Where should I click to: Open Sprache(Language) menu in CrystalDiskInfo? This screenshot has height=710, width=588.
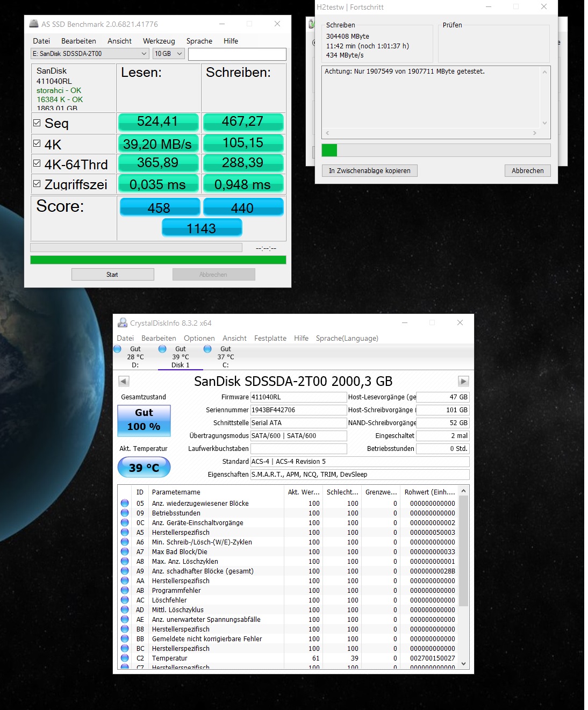coord(347,338)
